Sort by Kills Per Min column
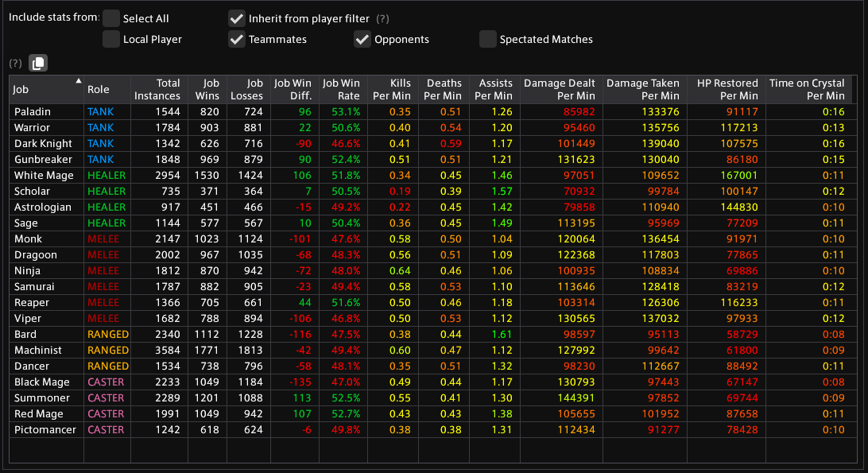The height and width of the screenshot is (473, 868). pyautogui.click(x=391, y=89)
